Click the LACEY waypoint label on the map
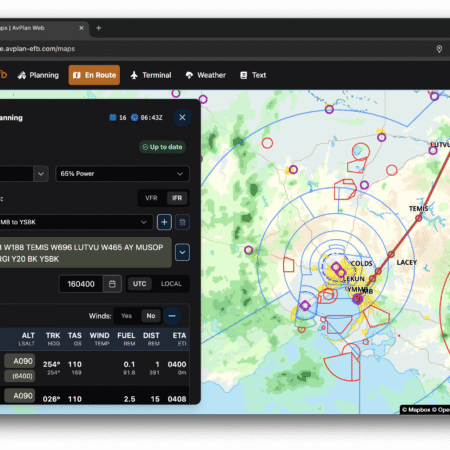Viewport: 450px width, 450px height. [407, 262]
